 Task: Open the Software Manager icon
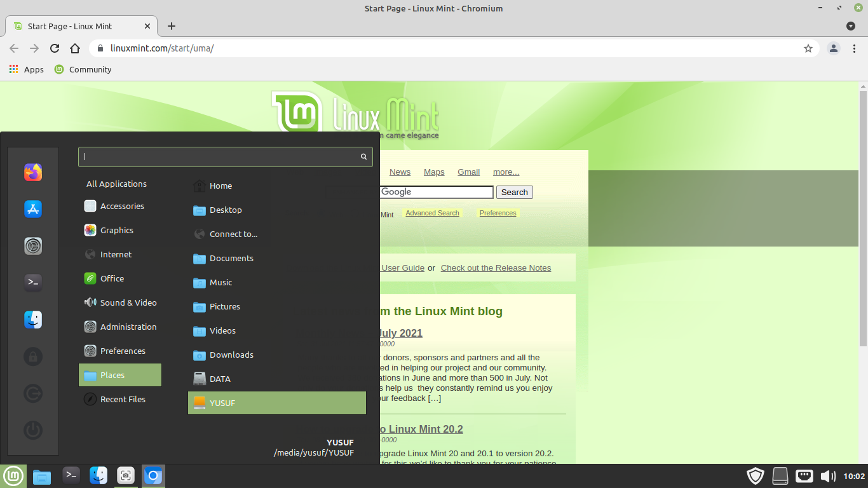pyautogui.click(x=33, y=208)
